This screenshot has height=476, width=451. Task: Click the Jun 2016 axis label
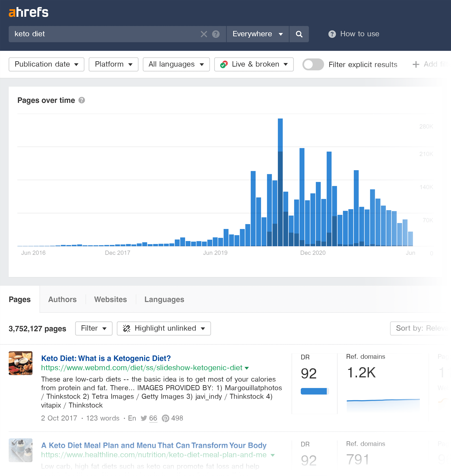pyautogui.click(x=33, y=253)
